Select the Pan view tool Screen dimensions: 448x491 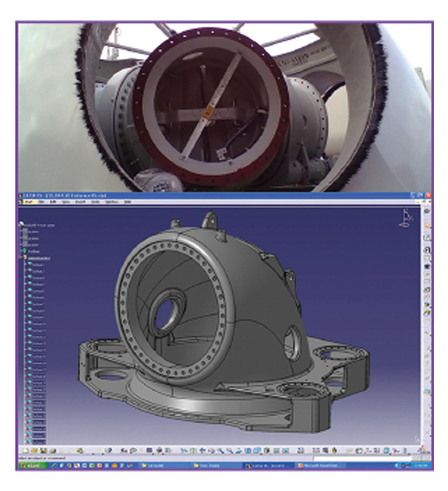202,450
